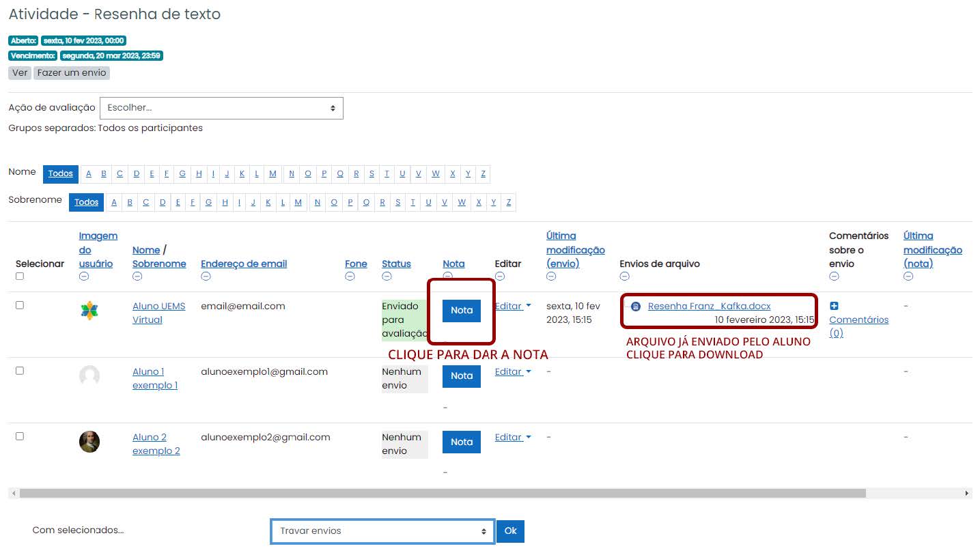Click the sort icon under Nota column
The height and width of the screenshot is (553, 980).
tap(448, 276)
